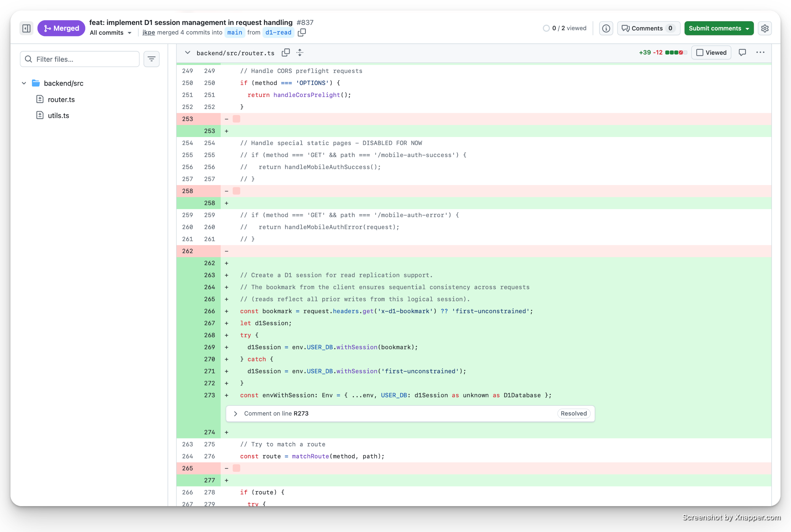791x532 pixels.
Task: Open file filter options beside search box
Action: coord(152,59)
